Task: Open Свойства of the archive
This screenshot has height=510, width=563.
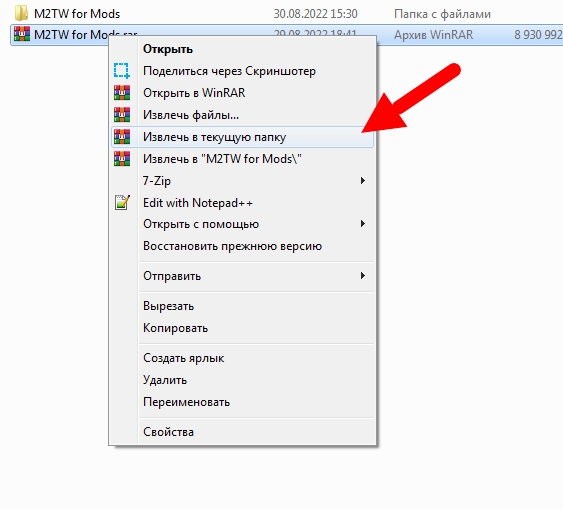Action: (168, 431)
